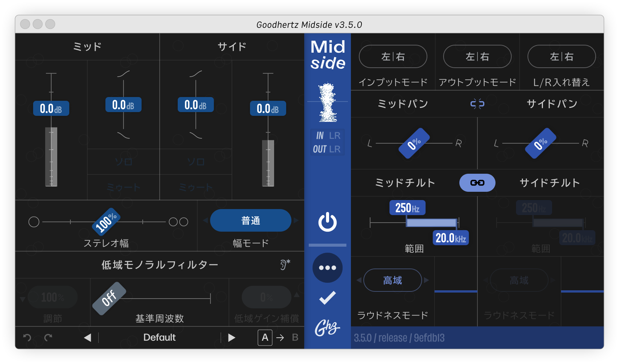Click the ステレオ幅 100% slider handle
Screen dimensions: 619x364
[106, 221]
